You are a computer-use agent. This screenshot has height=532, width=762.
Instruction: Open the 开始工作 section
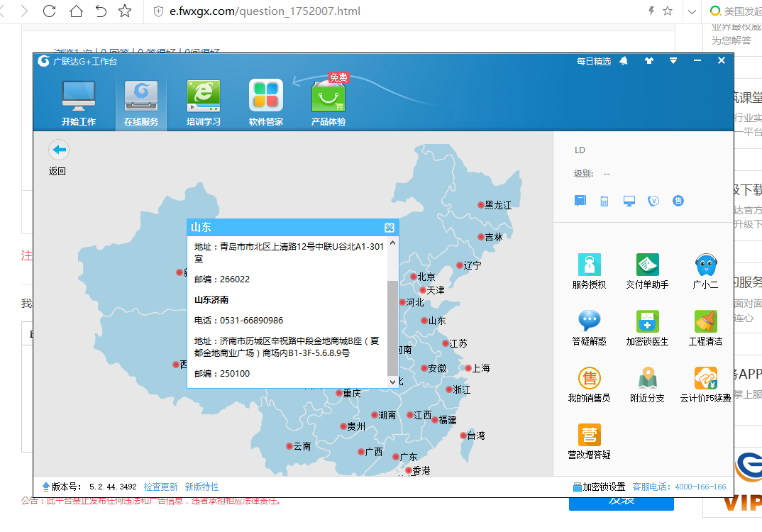click(79, 104)
